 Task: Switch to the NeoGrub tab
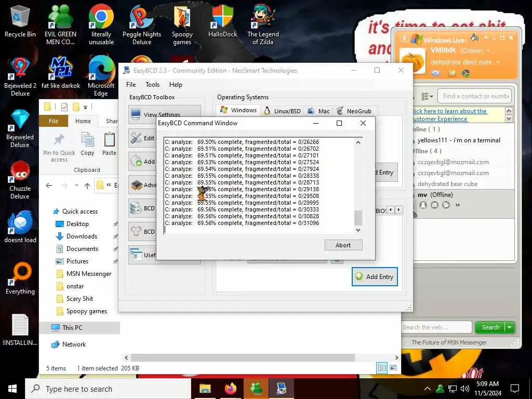[354, 111]
